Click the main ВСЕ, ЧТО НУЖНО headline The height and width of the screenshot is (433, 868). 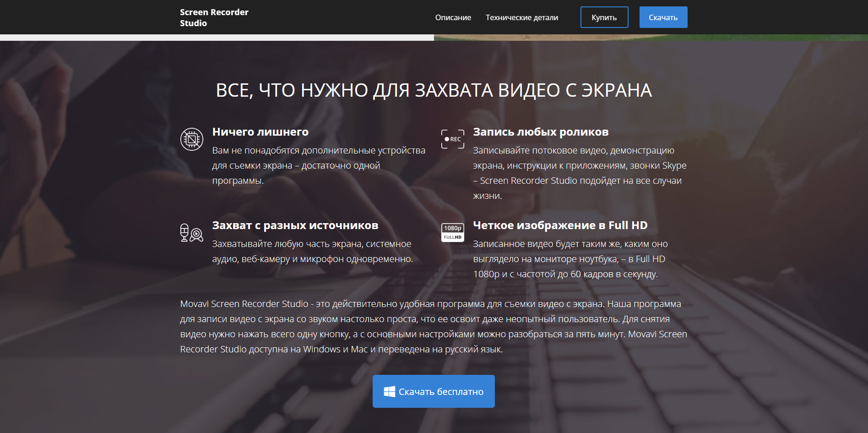pyautogui.click(x=434, y=90)
